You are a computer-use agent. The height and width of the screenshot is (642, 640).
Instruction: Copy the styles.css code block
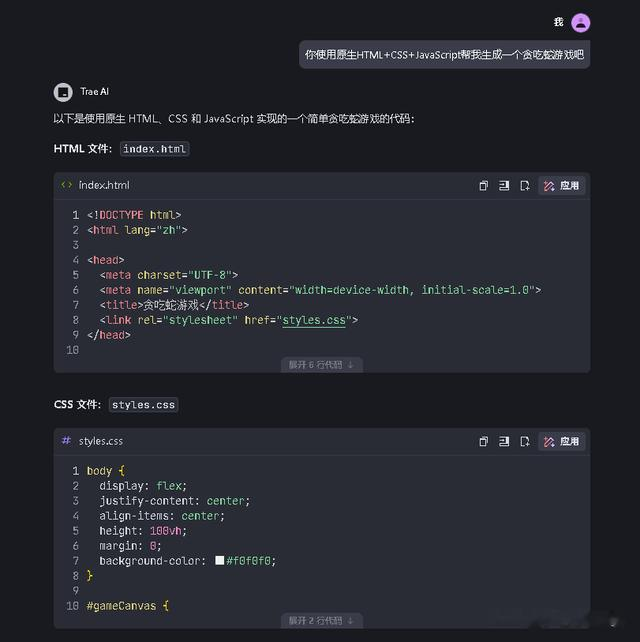click(x=483, y=441)
